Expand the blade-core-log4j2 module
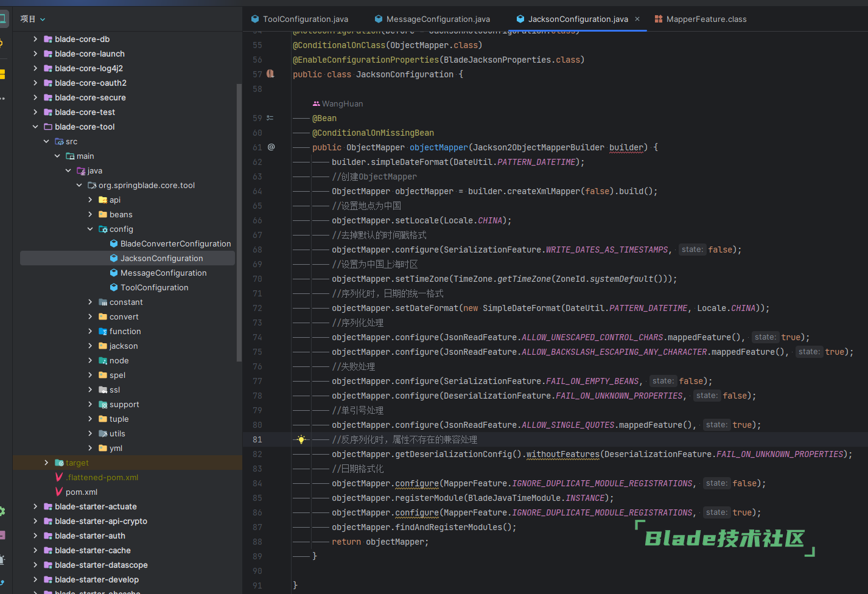This screenshot has height=594, width=868. coord(35,68)
